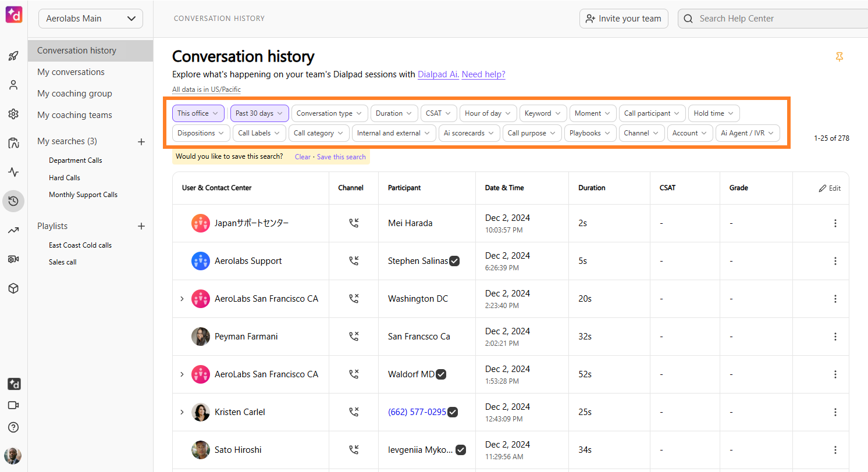Open the Monthly Support Calls saved search

(83, 195)
